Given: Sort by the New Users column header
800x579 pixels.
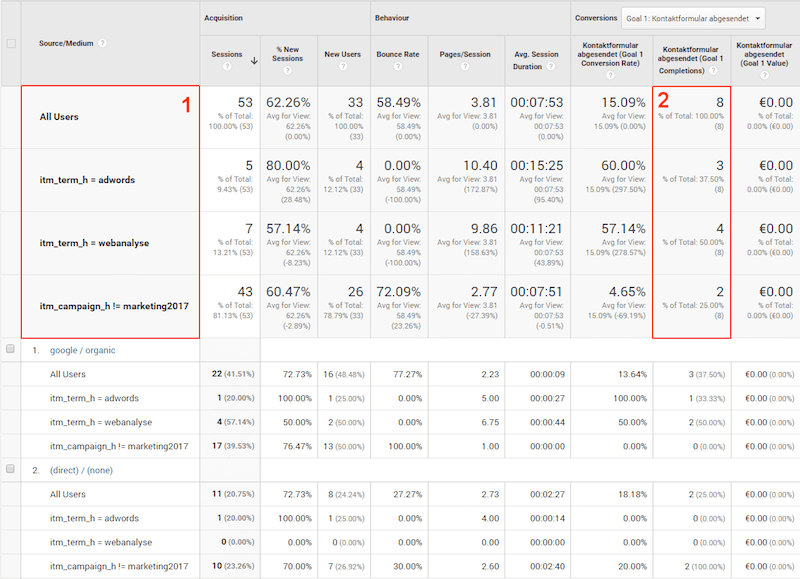Looking at the screenshot, I should (342, 54).
